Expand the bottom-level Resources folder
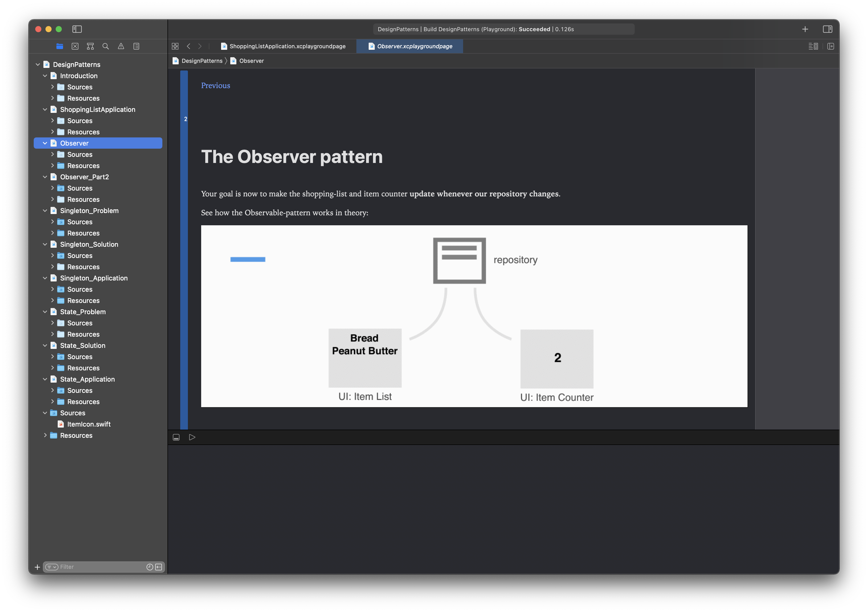This screenshot has width=868, height=612. coord(45,435)
